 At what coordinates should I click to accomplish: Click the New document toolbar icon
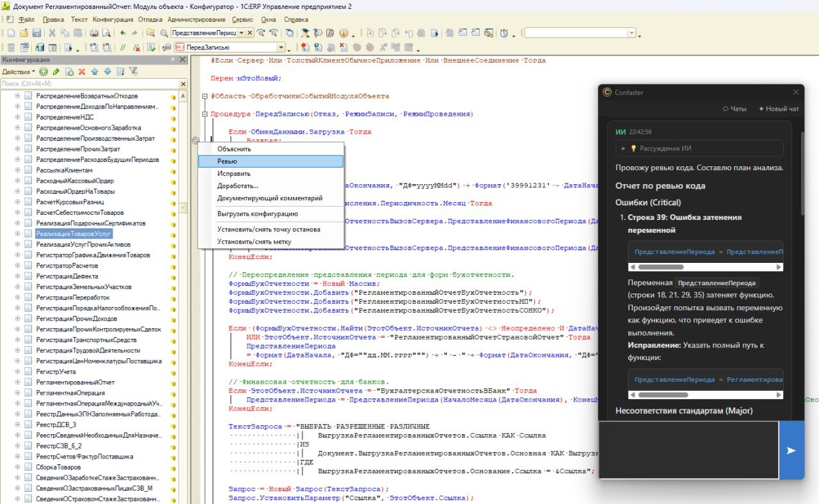(x=11, y=33)
